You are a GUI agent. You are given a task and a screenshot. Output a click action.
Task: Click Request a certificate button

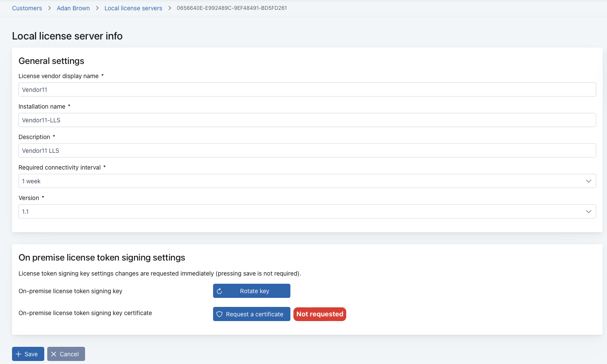(252, 314)
